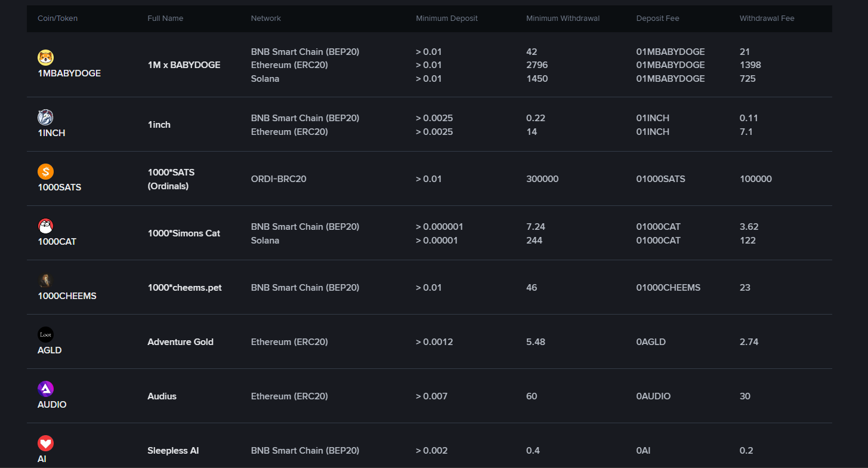Click Ethereum (ERC20) in the AGLD row
The width and height of the screenshot is (868, 468).
289,342
